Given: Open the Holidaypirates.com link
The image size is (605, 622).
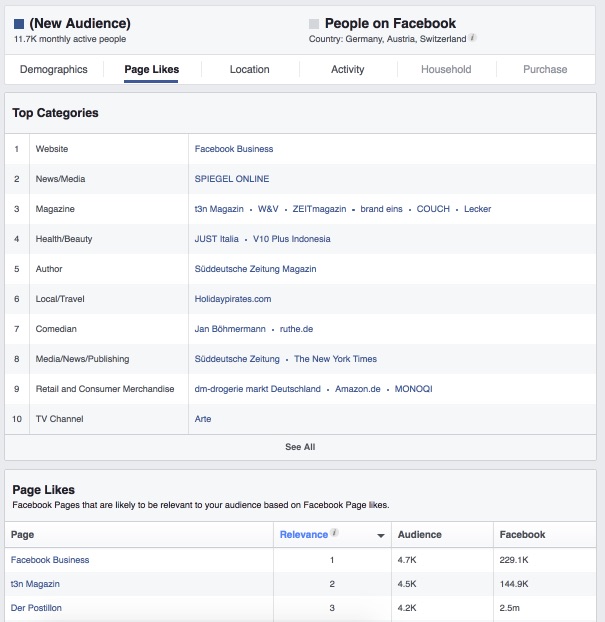Looking at the screenshot, I should (x=233, y=299).
